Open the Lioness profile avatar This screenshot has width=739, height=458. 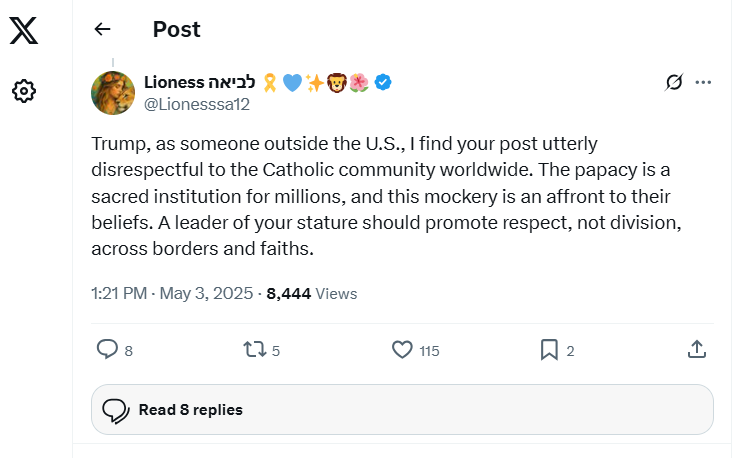tap(114, 93)
